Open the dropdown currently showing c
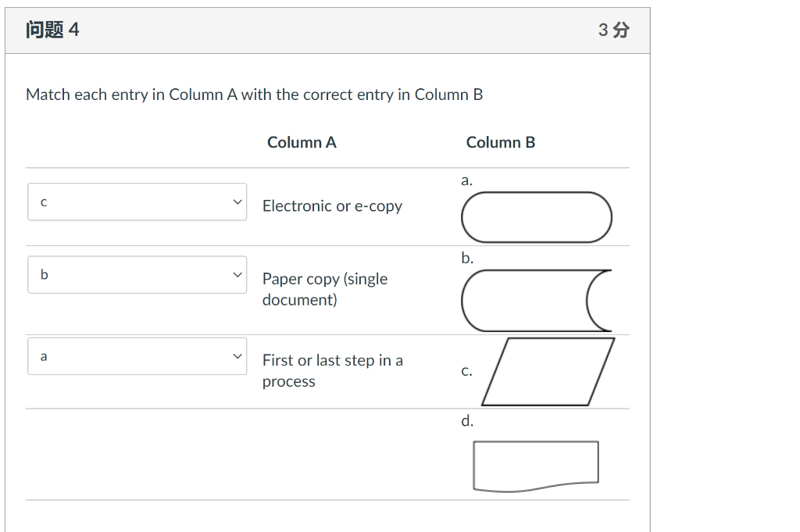 (x=137, y=203)
